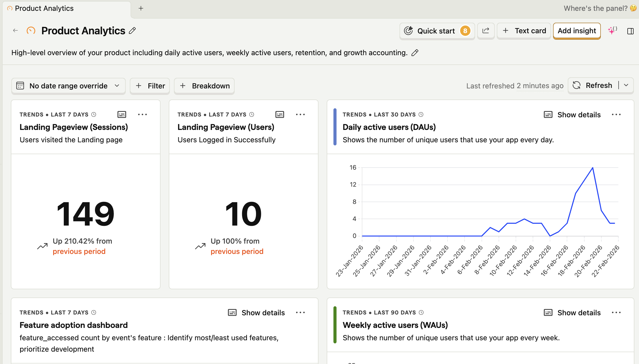Edit dashboard description with pencil icon

click(x=415, y=53)
